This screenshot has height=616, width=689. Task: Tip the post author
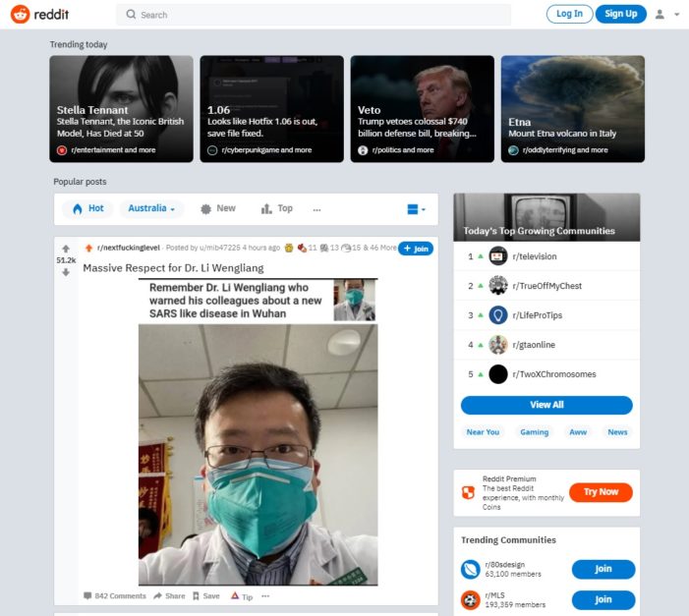click(242, 596)
